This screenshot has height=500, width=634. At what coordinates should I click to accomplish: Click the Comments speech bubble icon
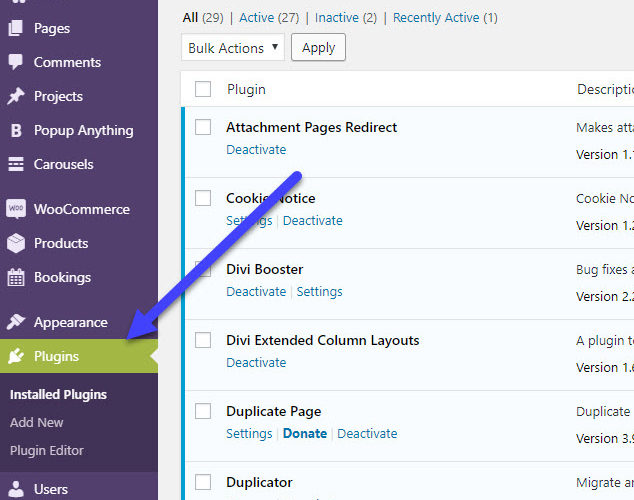(15, 62)
